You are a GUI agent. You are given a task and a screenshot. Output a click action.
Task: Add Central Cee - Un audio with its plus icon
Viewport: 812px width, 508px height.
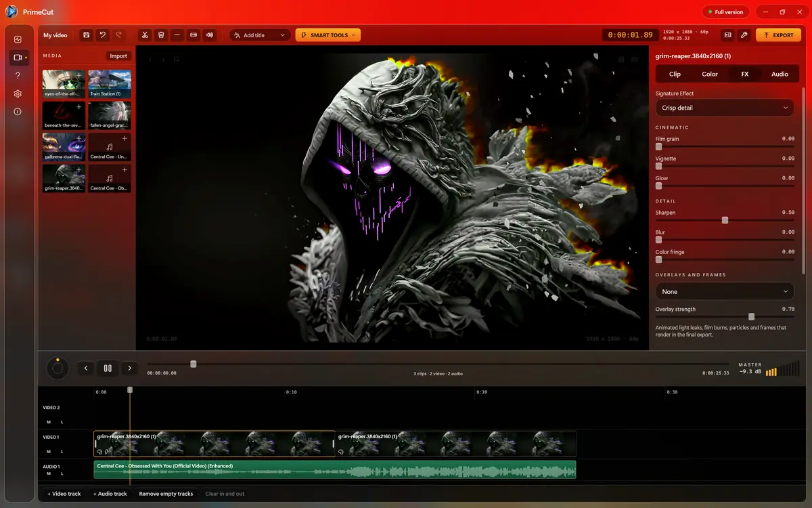click(x=125, y=138)
